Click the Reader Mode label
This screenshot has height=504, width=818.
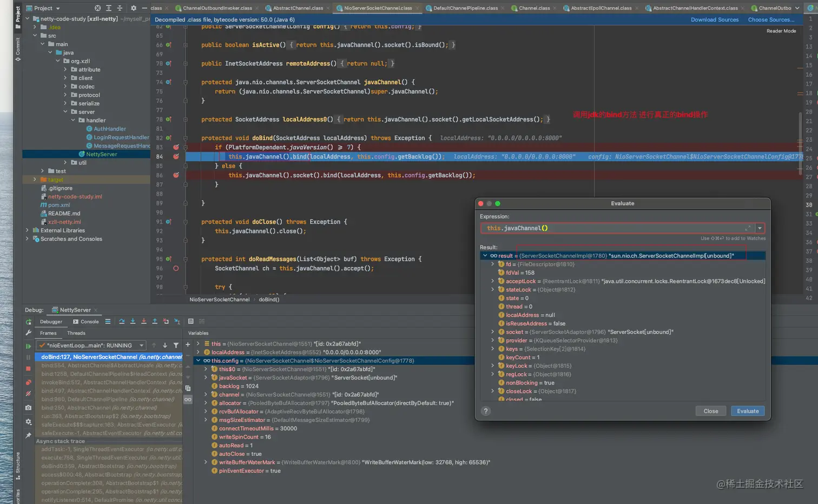pyautogui.click(x=781, y=31)
